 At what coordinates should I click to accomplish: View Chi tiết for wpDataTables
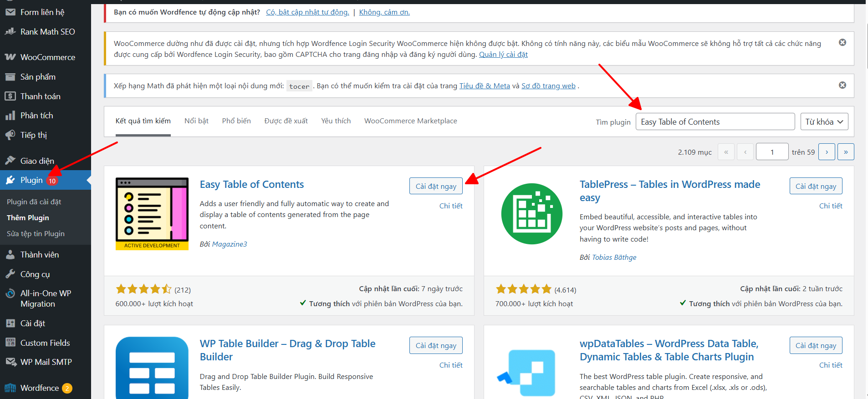[831, 365]
